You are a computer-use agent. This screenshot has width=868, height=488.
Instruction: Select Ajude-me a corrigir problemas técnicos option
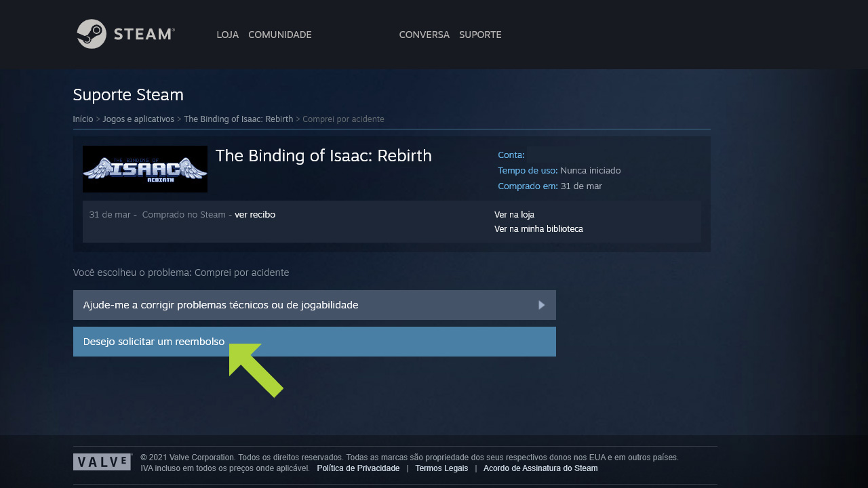[x=315, y=305]
